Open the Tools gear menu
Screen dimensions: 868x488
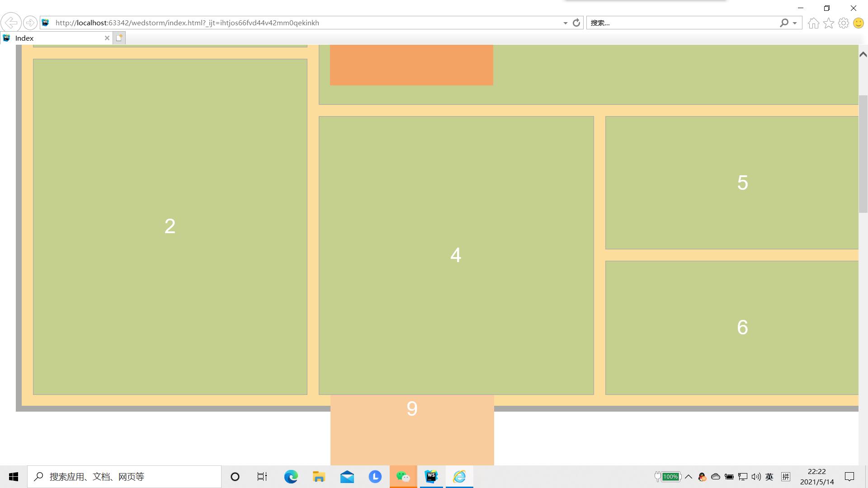(844, 23)
